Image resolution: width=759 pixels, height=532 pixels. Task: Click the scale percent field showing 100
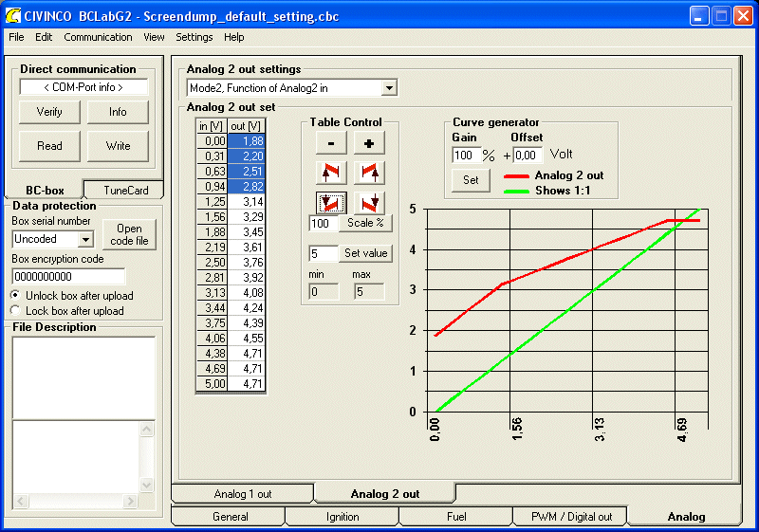coord(324,224)
